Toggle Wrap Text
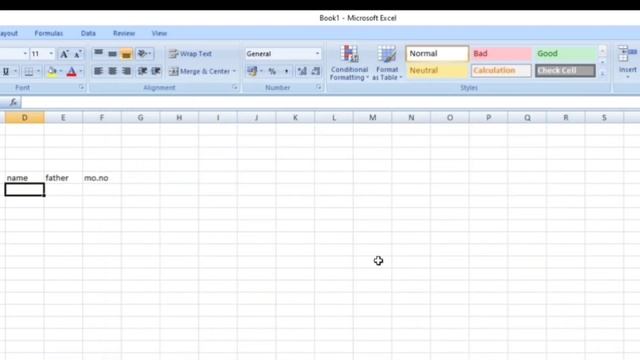 190,53
